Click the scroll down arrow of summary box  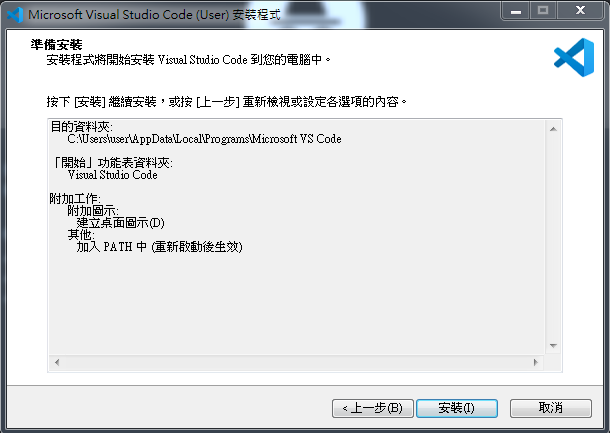pyautogui.click(x=553, y=345)
